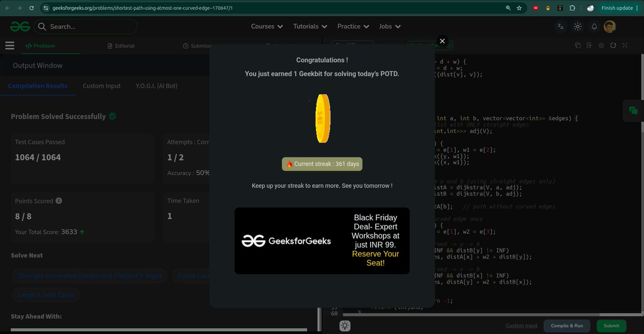Toggle the light/dark theme sun icon

pos(577,26)
